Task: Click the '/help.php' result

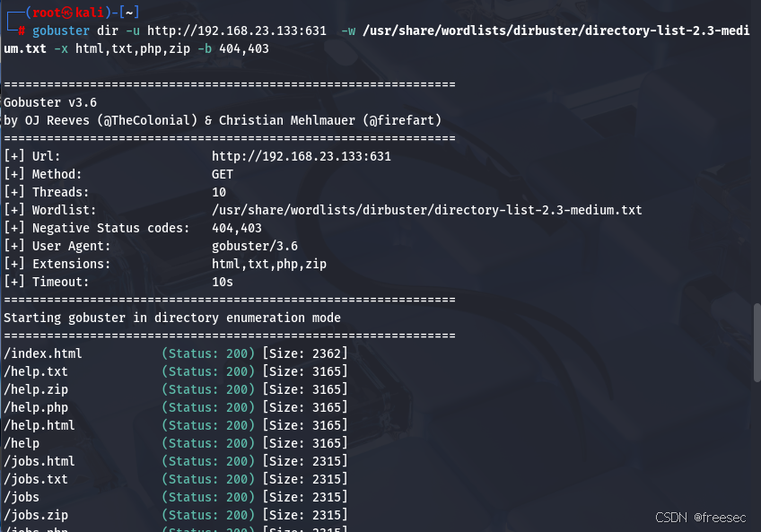Action: [x=36, y=407]
